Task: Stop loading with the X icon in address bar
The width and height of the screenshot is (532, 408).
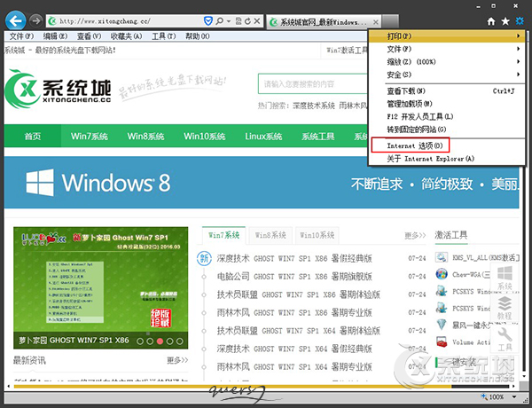Action: 257,21
